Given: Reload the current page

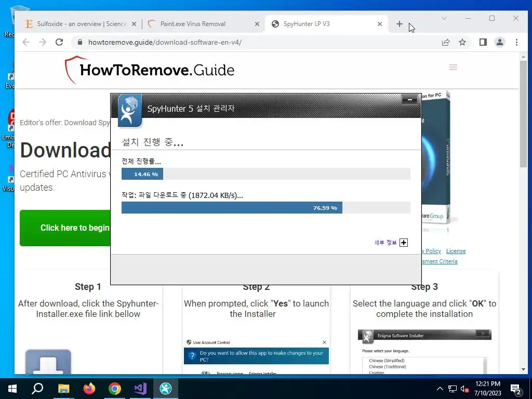Looking at the screenshot, I should coord(59,42).
